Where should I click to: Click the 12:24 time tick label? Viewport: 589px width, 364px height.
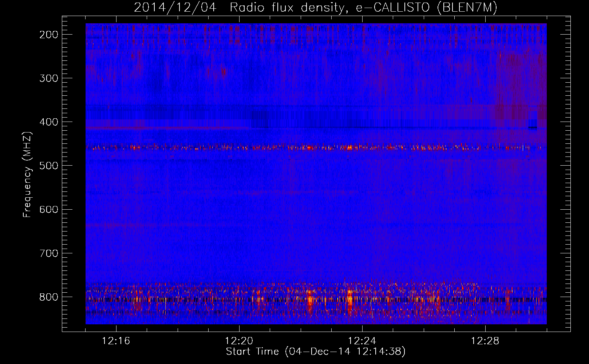[x=362, y=341]
